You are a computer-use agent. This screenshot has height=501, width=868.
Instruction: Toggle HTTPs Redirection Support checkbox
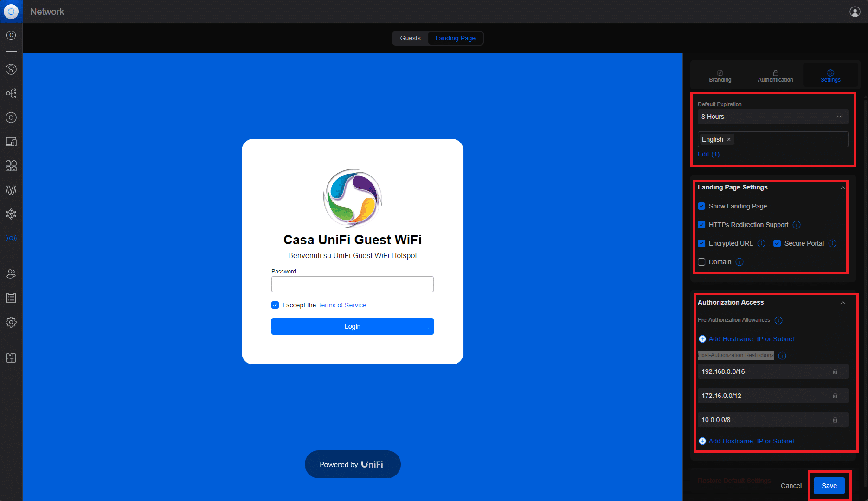pyautogui.click(x=701, y=225)
